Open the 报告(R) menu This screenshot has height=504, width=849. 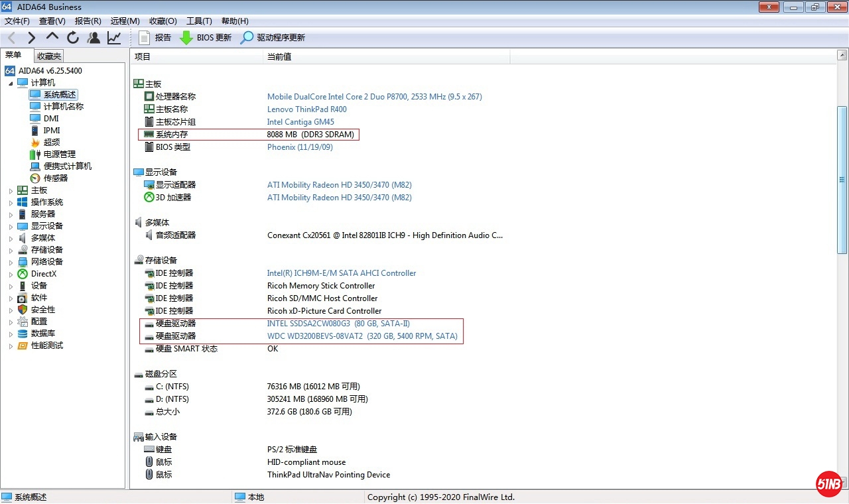pos(88,21)
